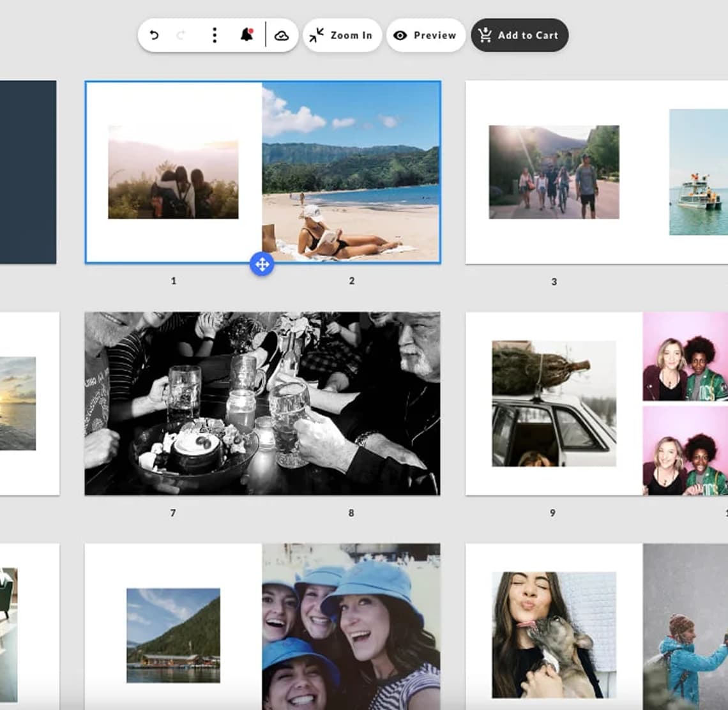Click the boat on water photo

tap(698, 172)
